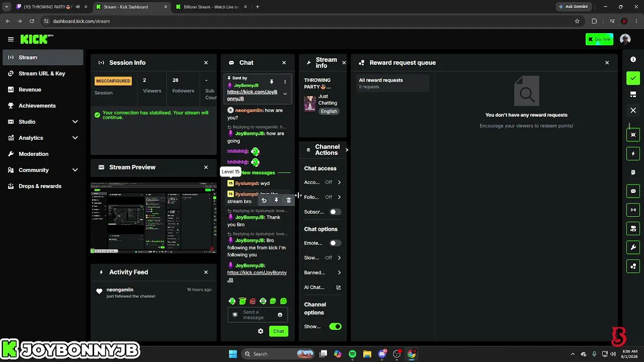Pin the hovered ilyslumpd chat message

(x=276, y=201)
